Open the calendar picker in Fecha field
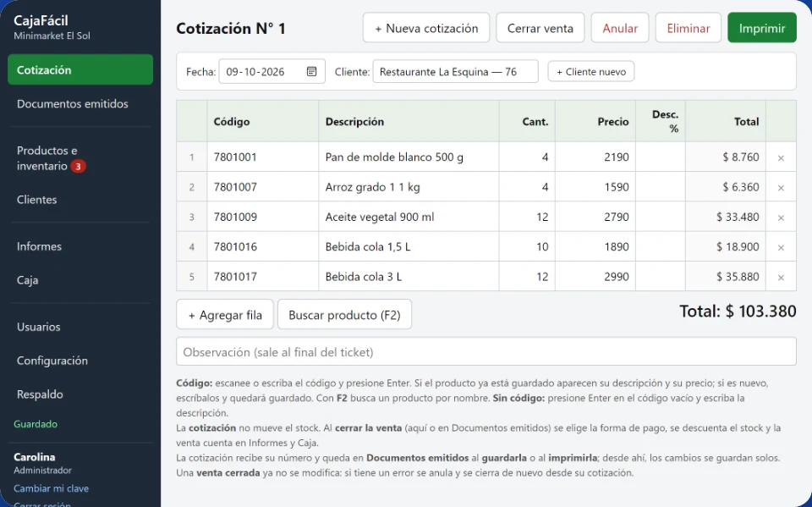The image size is (812, 507). point(311,72)
